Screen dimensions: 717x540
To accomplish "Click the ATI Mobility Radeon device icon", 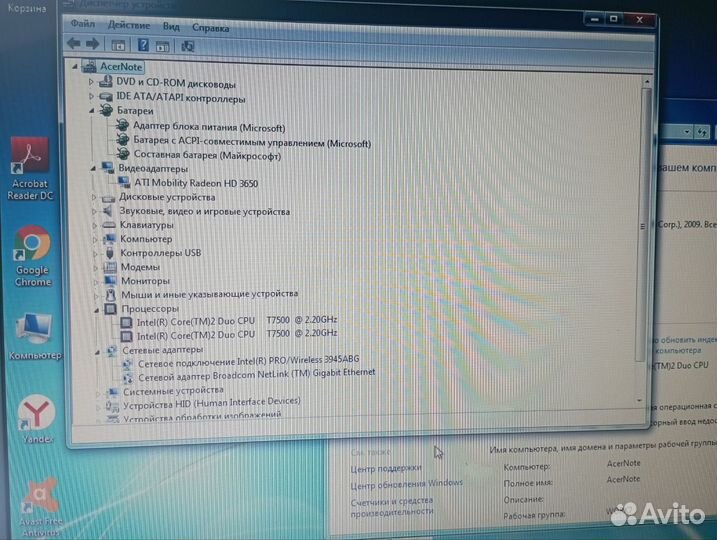I will point(123,182).
